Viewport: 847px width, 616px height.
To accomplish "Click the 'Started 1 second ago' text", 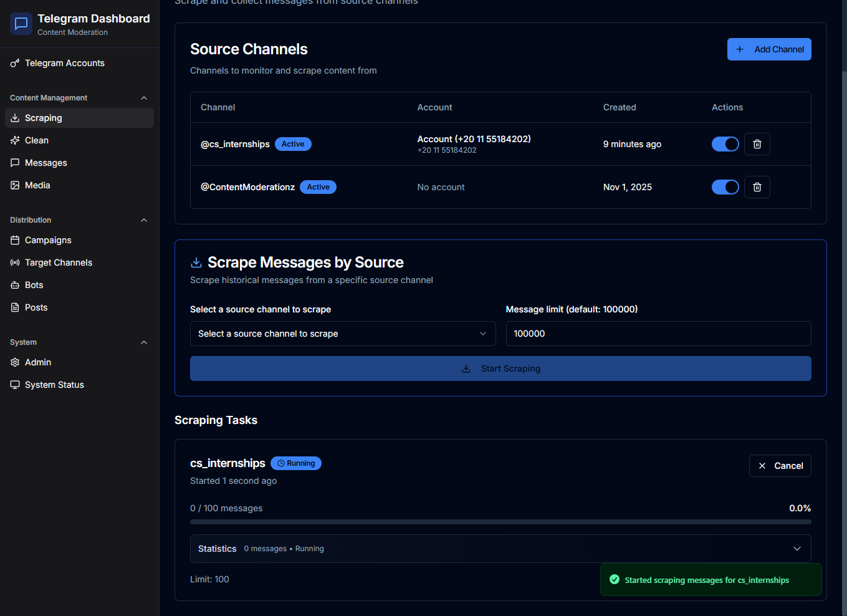I will pyautogui.click(x=233, y=481).
